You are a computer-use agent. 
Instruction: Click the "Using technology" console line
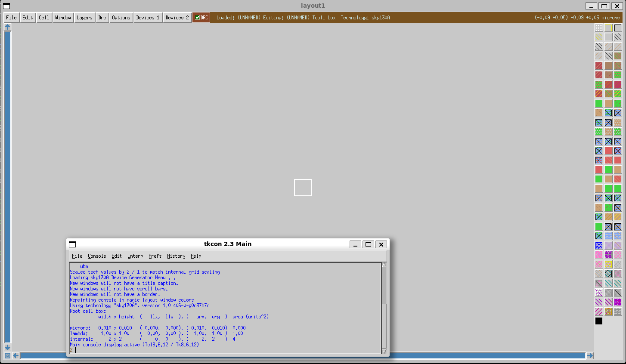coord(139,305)
